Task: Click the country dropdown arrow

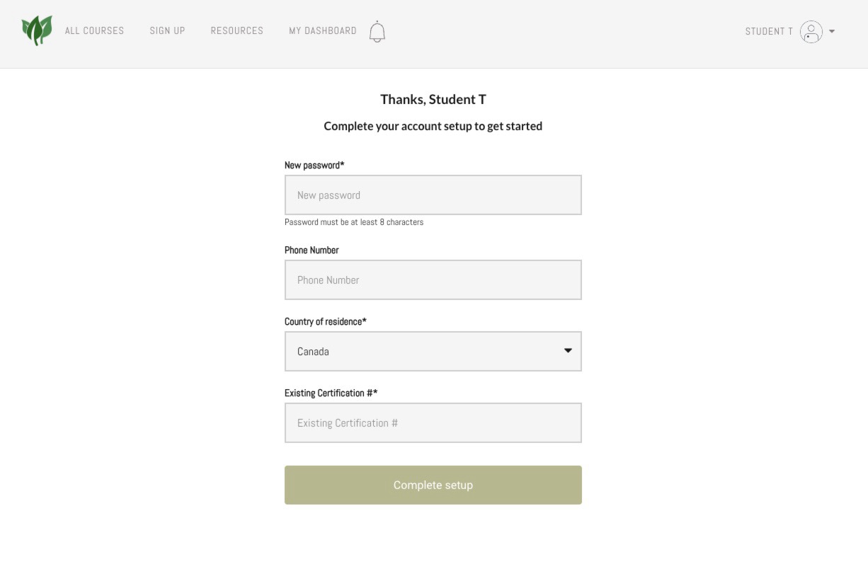Action: [x=568, y=350]
